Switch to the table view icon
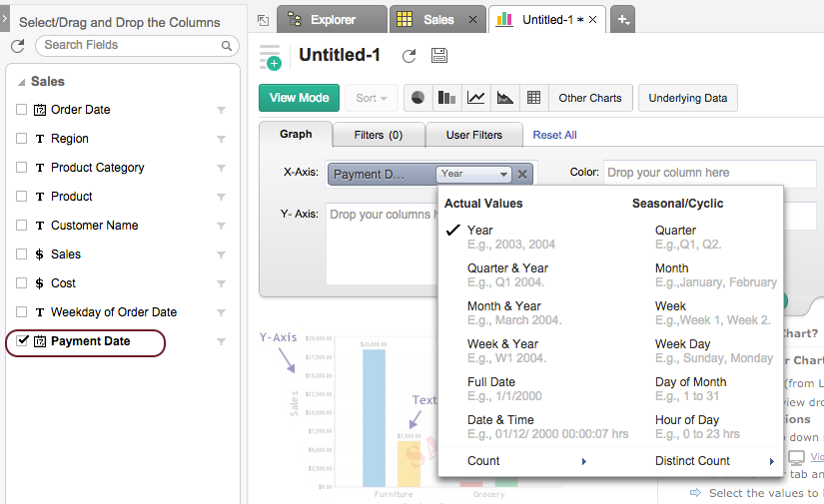 click(534, 98)
